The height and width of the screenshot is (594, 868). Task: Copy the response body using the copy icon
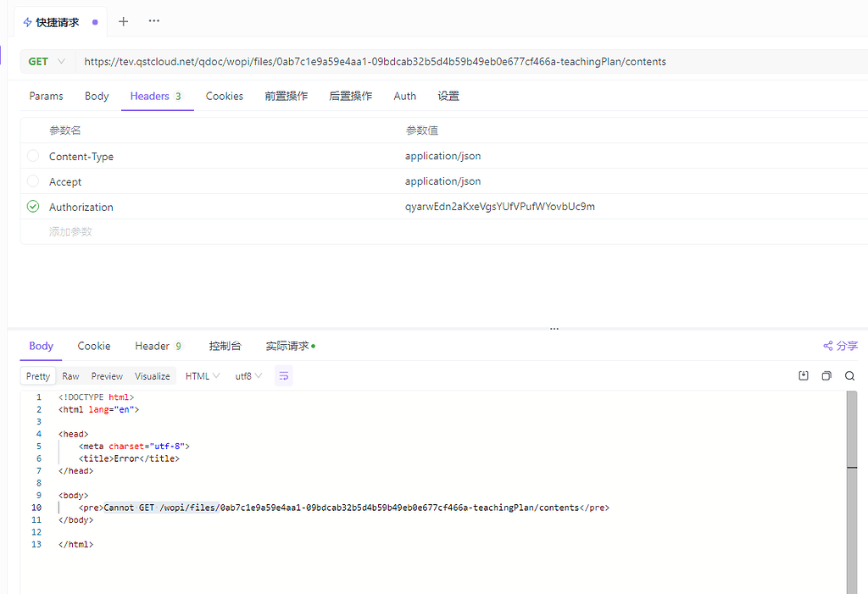pos(826,375)
